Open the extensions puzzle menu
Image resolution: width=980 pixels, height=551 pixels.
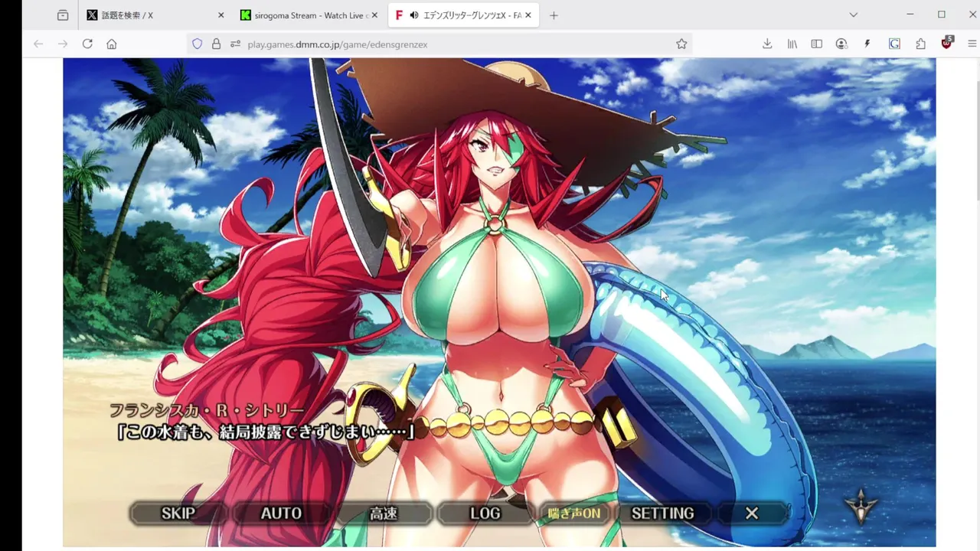(921, 44)
